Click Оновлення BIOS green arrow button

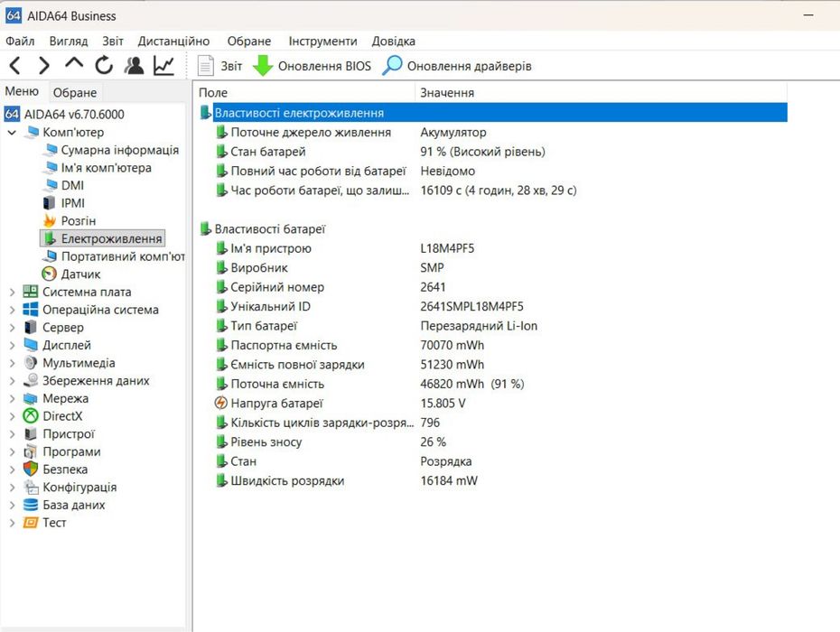click(312, 66)
